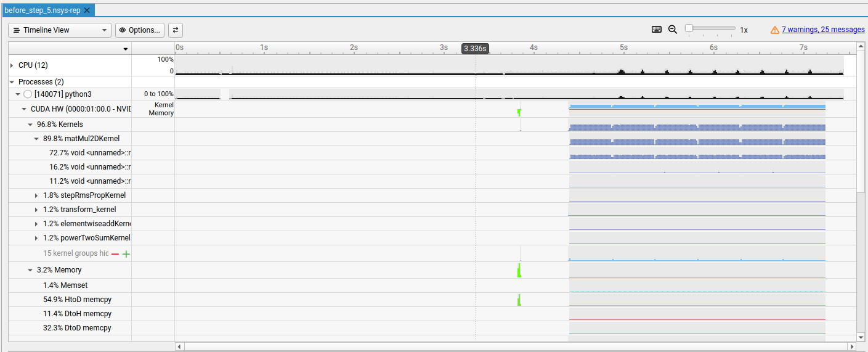Click the Options... button

[140, 30]
